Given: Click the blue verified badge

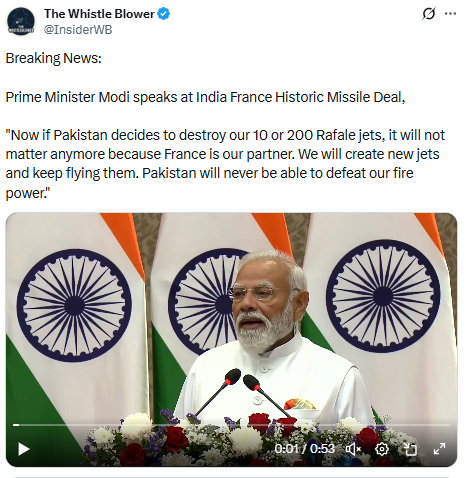Looking at the screenshot, I should 163,14.
